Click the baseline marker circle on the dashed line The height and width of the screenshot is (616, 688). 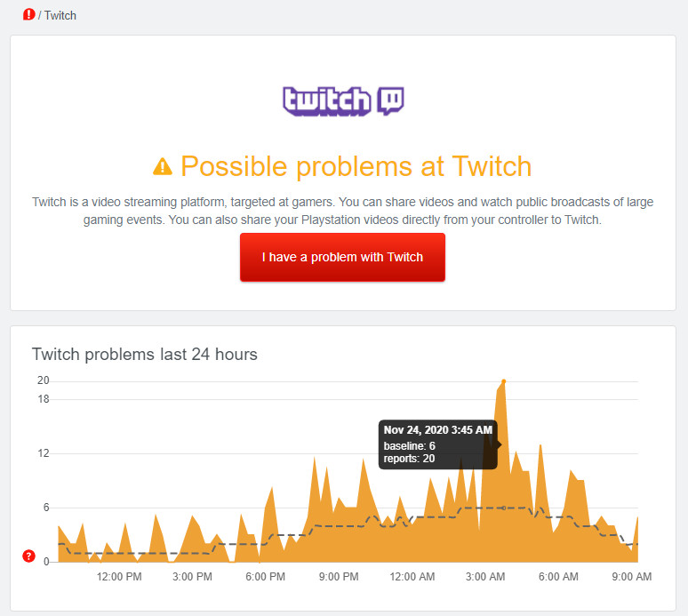pos(503,508)
